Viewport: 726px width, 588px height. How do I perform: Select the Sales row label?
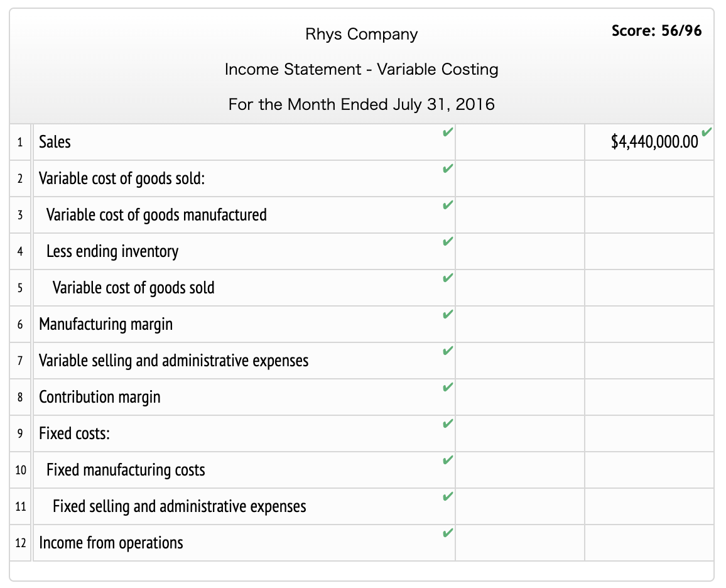tap(55, 142)
